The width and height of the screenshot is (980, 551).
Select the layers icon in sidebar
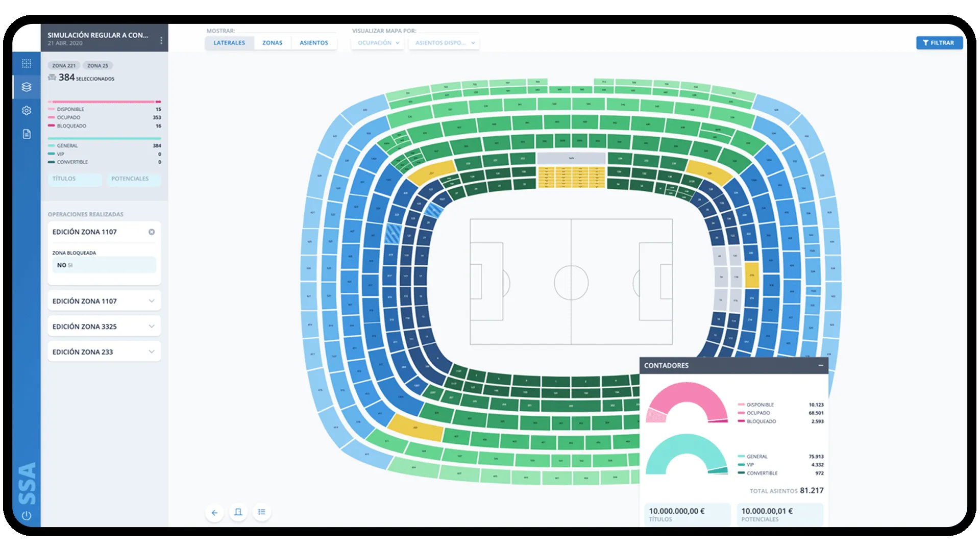(27, 87)
